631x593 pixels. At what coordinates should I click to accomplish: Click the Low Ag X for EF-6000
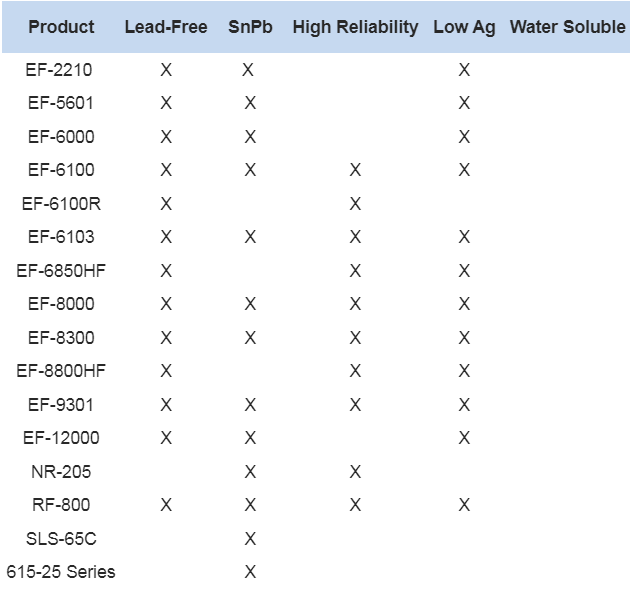pyautogui.click(x=464, y=137)
